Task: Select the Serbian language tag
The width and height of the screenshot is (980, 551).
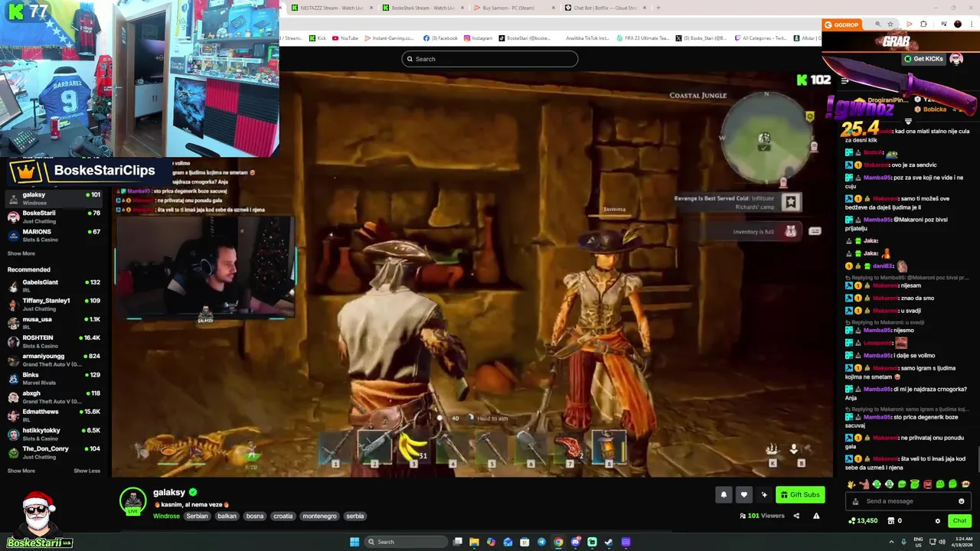Action: click(197, 516)
